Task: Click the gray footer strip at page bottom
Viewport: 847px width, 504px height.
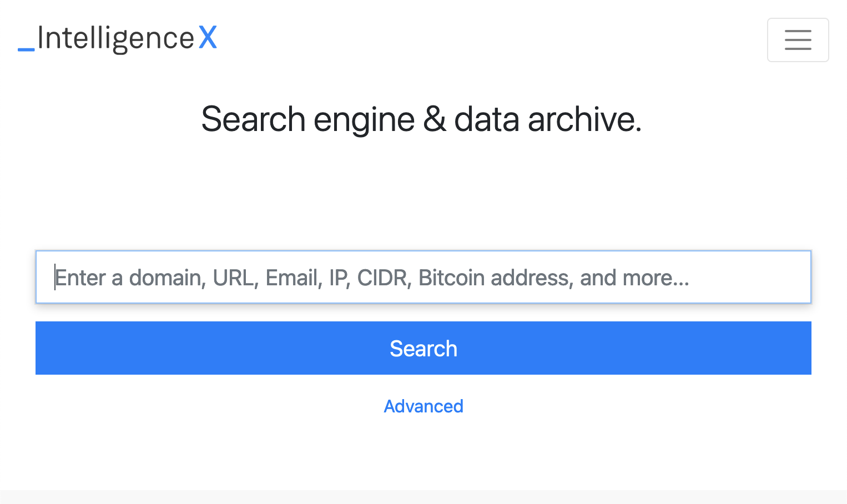Action: pyautogui.click(x=423, y=497)
